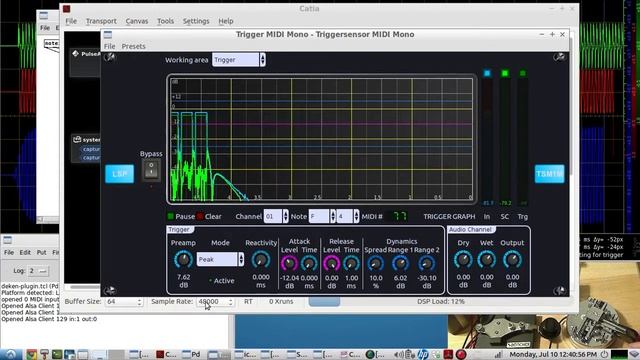Image resolution: width=640 pixels, height=360 pixels.
Task: Open Catia Transport menu
Action: pyautogui.click(x=101, y=21)
